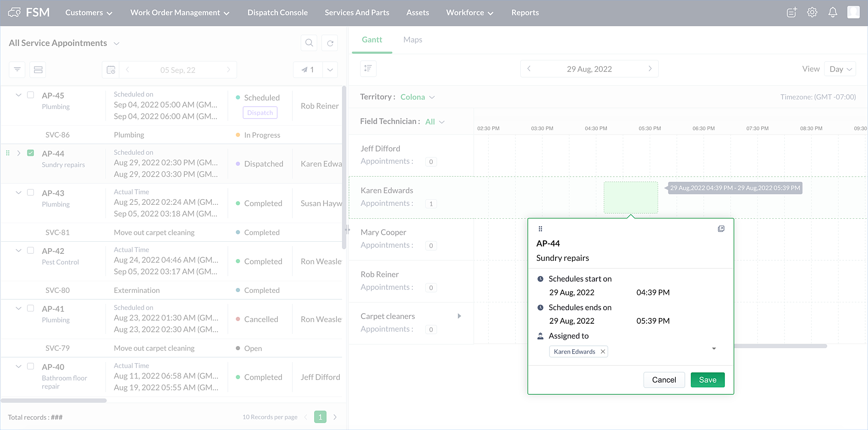
Task: Tick the AP-43 Plumbing checkbox
Action: 30,192
